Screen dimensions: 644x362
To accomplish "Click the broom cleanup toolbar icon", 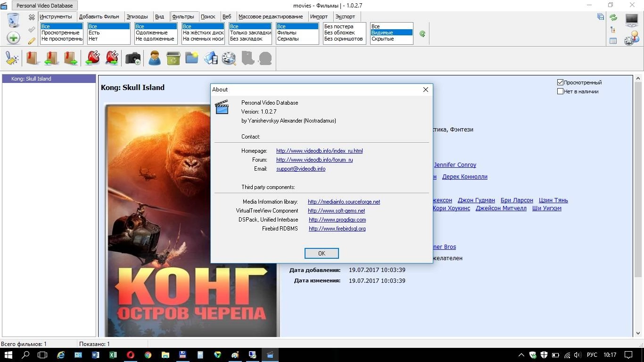I will click(12, 58).
